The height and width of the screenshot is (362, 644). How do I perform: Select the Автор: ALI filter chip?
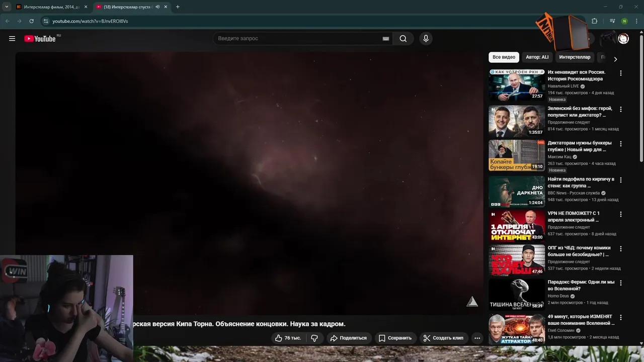537,57
